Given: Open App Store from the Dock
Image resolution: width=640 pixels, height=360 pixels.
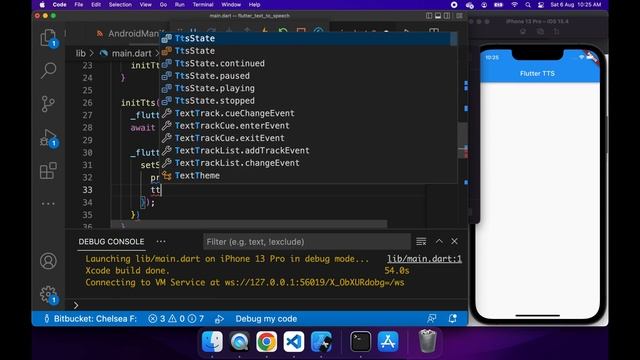Looking at the screenshot, I should click(388, 341).
